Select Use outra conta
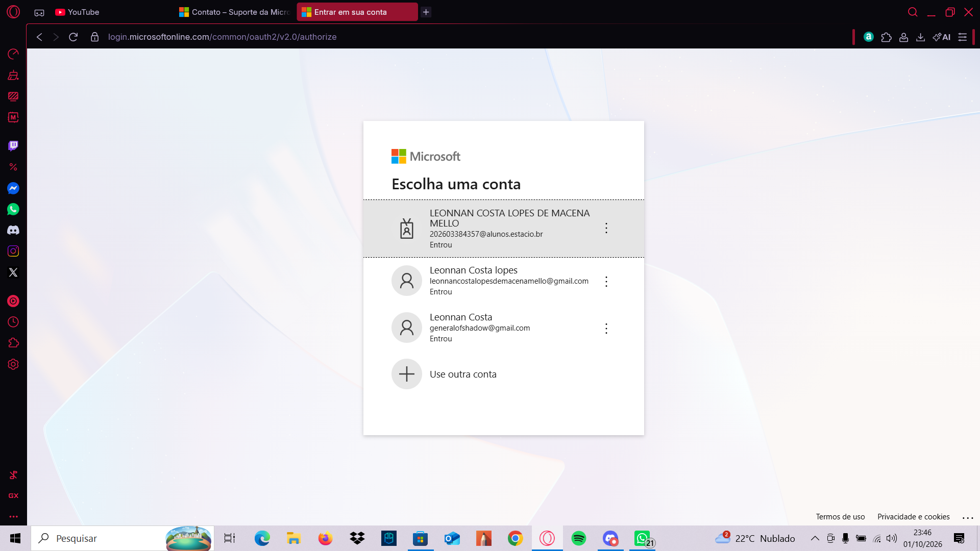 point(503,374)
